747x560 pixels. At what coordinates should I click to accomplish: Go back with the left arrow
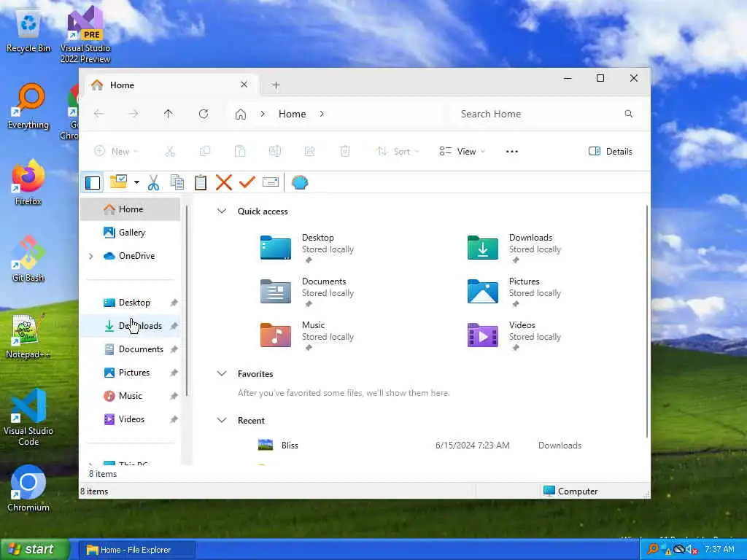(x=98, y=114)
